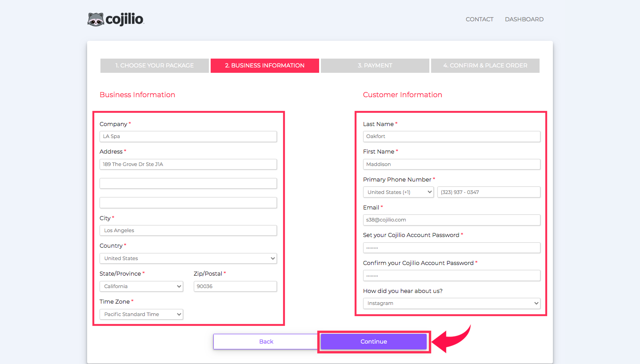Switch to the Payment step tab
This screenshot has width=640, height=364.
pyautogui.click(x=375, y=65)
